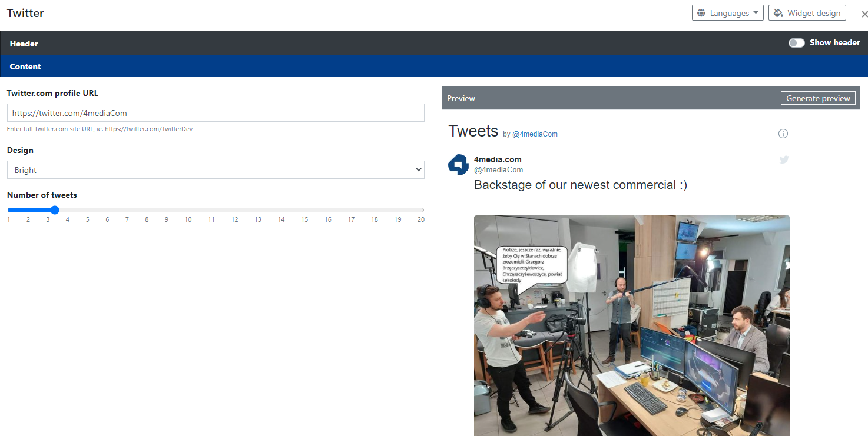Click the Generate preview button
Viewport: 868px width, 436px height.
pyautogui.click(x=818, y=98)
